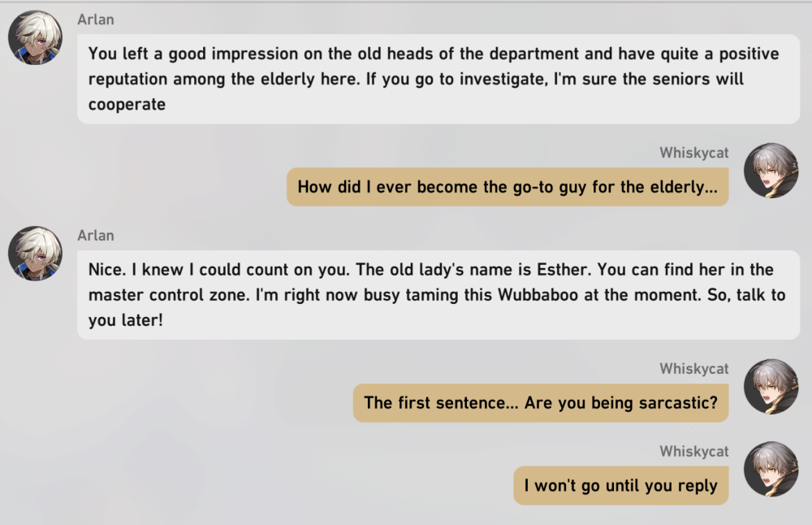Click the Arlan name above the Esther message

tap(96, 236)
